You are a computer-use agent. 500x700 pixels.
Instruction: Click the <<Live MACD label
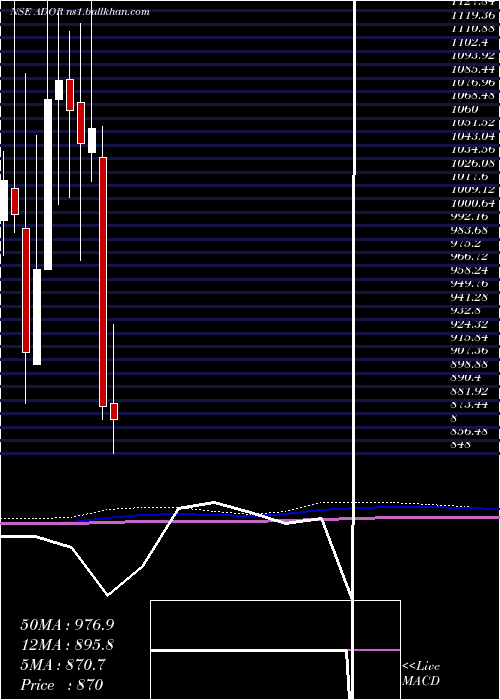point(421,674)
